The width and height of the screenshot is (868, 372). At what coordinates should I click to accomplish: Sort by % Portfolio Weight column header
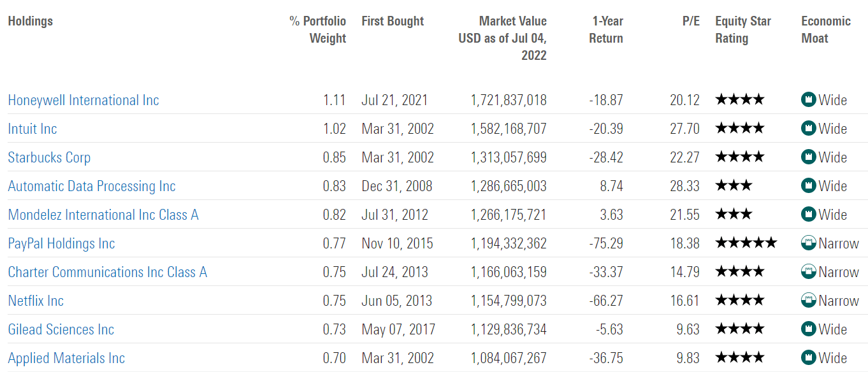point(318,30)
